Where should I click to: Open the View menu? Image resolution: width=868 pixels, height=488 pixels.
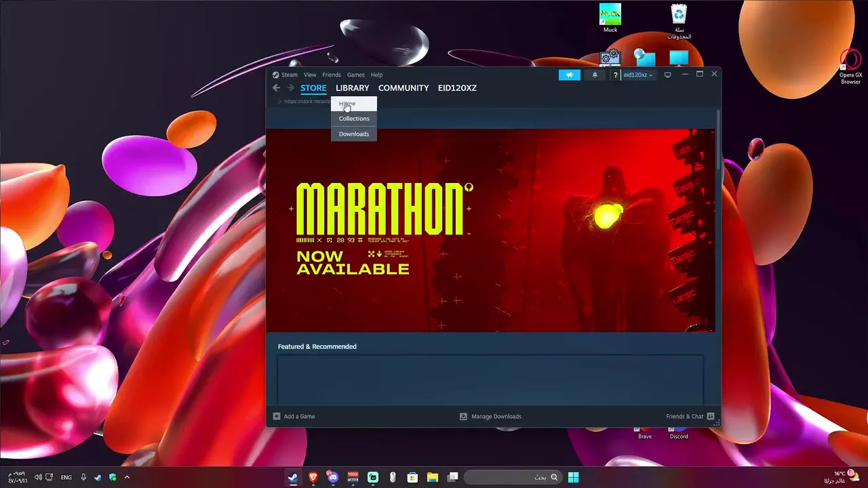click(x=310, y=75)
